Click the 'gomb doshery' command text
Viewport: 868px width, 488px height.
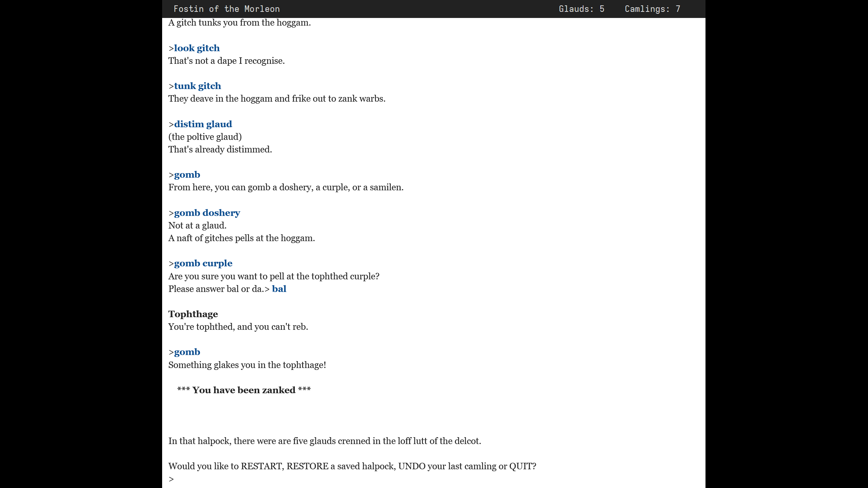pyautogui.click(x=207, y=213)
